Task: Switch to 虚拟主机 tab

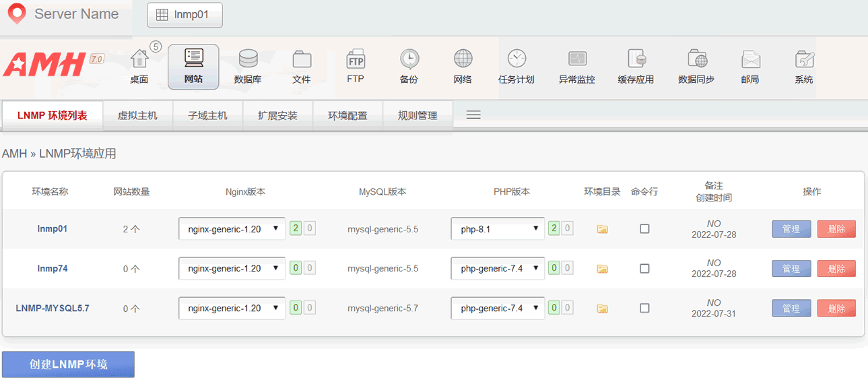Action: point(137,115)
